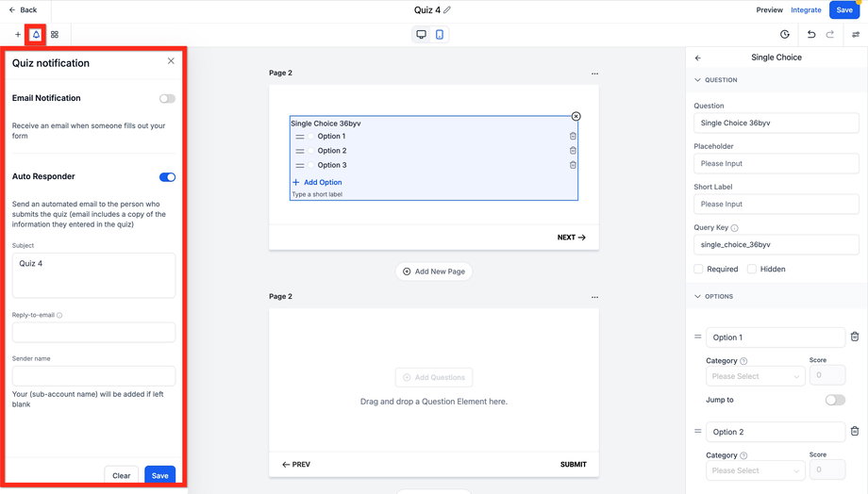Clear the notification settings

pyautogui.click(x=121, y=476)
